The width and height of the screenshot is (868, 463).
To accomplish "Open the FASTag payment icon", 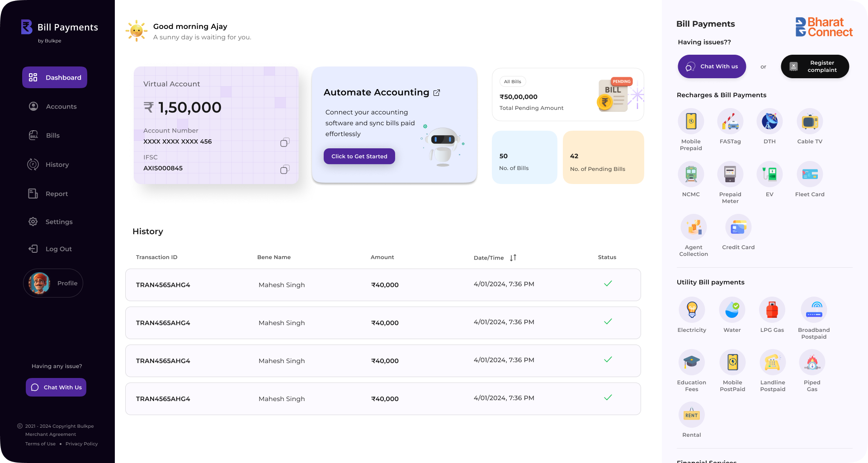I will coord(730,121).
